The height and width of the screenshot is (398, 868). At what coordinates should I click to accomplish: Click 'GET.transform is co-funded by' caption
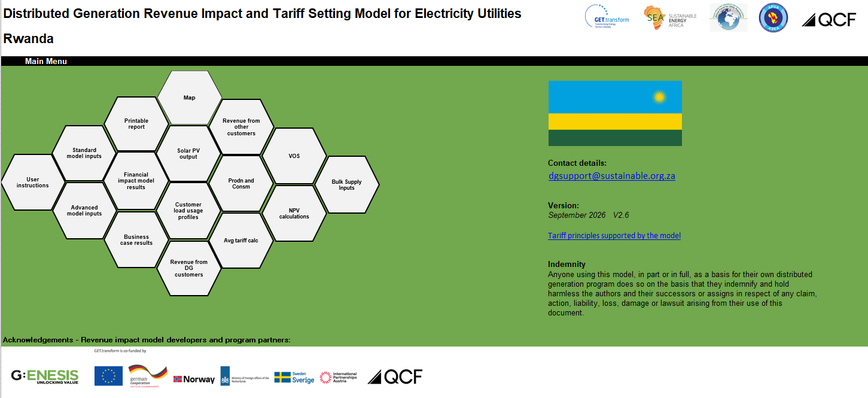[x=120, y=351]
